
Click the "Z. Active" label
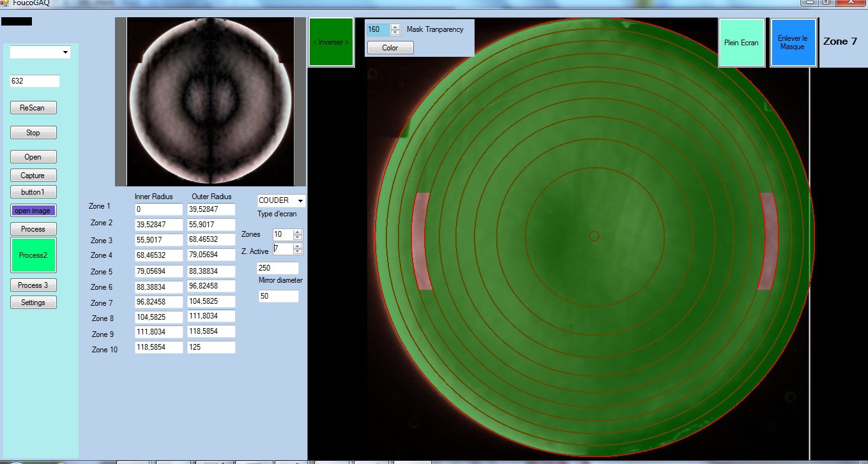coord(255,251)
